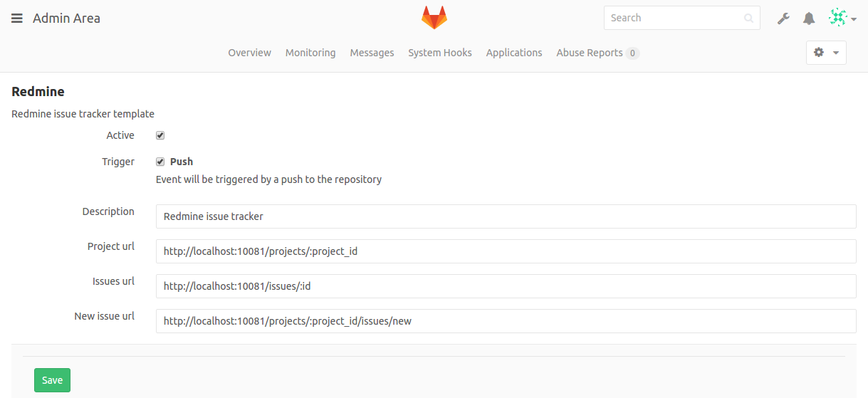Viewport: 868px width, 398px height.
Task: Focus the Project url input field
Action: (506, 251)
